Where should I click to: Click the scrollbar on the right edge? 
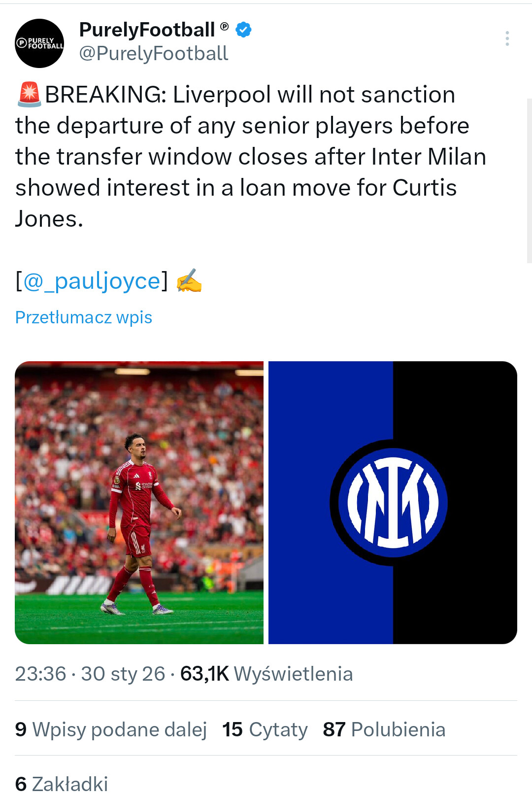(x=529, y=181)
